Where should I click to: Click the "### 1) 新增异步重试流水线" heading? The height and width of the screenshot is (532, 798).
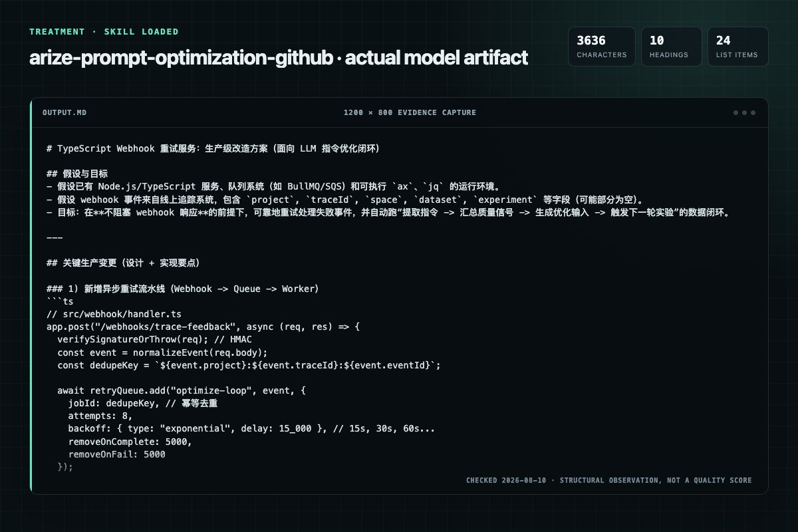183,289
